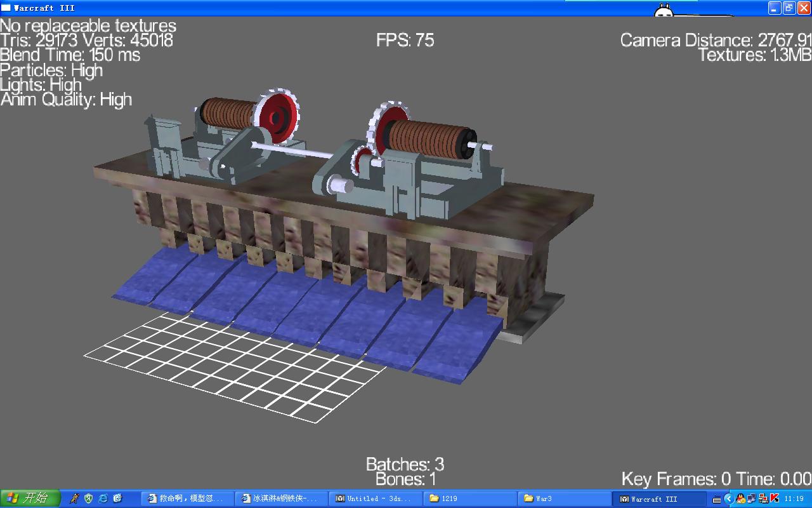The width and height of the screenshot is (812, 508).
Task: Launch Internet Explorer from quick launch
Action: click(103, 498)
